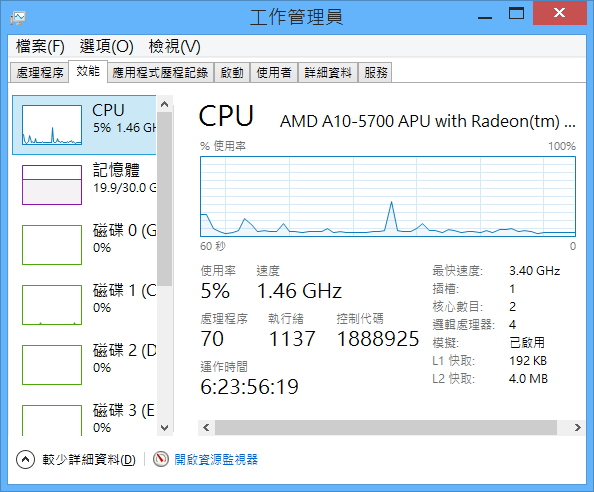594x492 pixels.
Task: Click the horizontal scrollbar right arrow
Action: [x=577, y=428]
